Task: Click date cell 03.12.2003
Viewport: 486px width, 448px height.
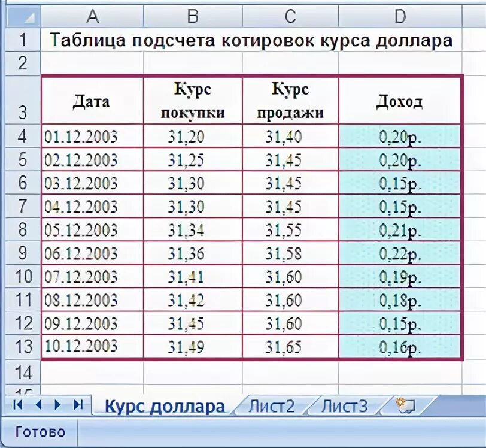Action: point(92,183)
